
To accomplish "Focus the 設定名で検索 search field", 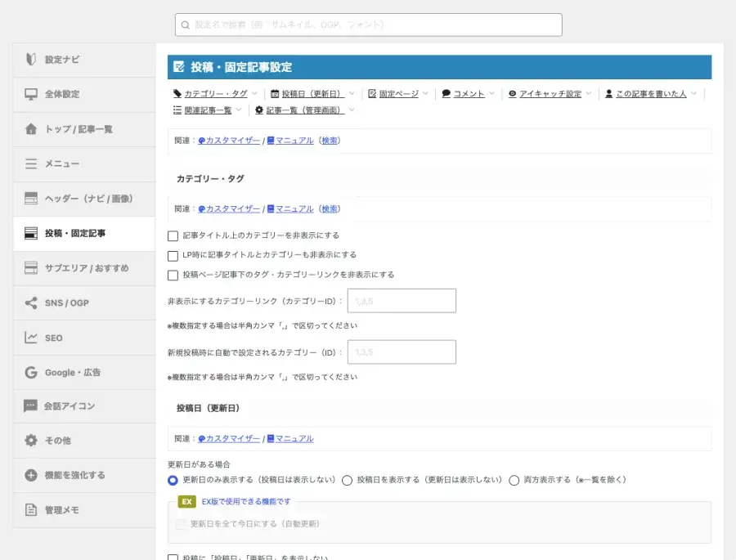I will [x=369, y=25].
